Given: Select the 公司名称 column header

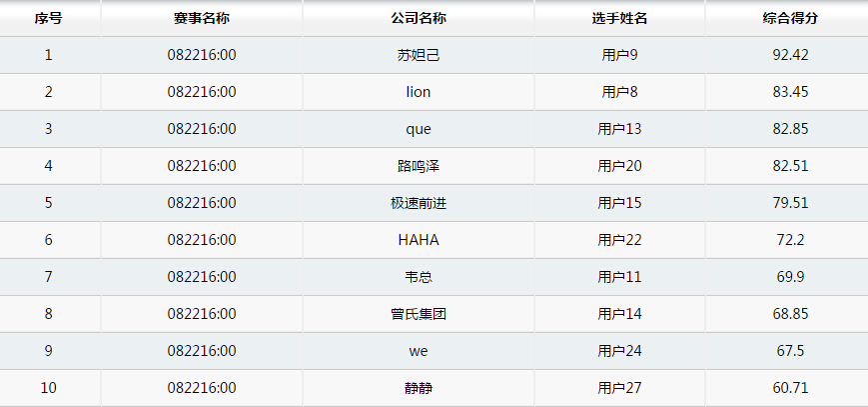Looking at the screenshot, I should click(x=419, y=18).
